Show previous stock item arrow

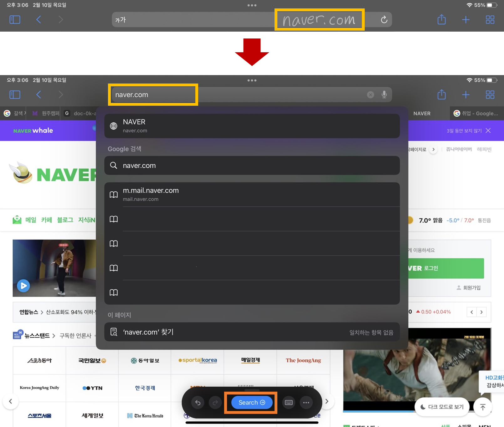pyautogui.click(x=471, y=312)
